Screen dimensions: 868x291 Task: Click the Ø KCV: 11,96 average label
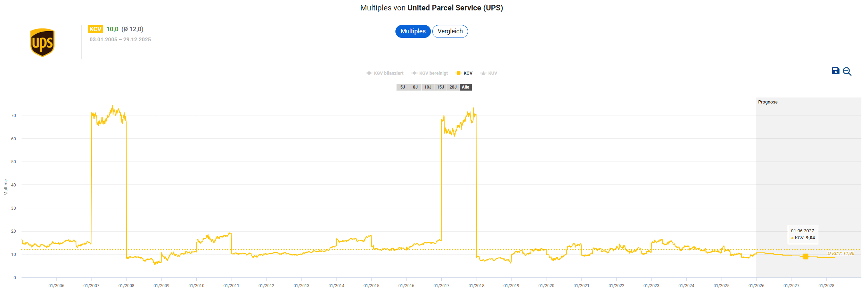pyautogui.click(x=841, y=253)
